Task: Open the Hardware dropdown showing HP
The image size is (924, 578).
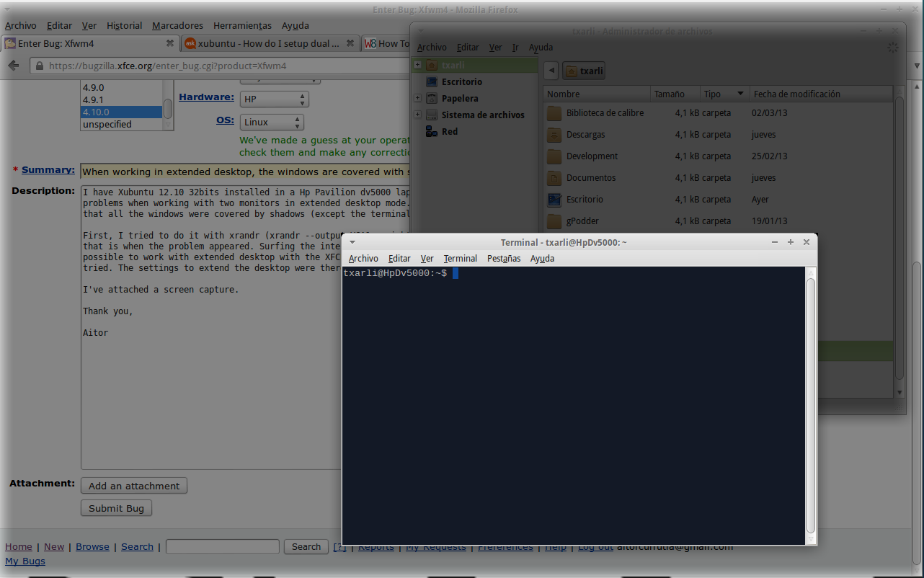Action: coord(274,99)
